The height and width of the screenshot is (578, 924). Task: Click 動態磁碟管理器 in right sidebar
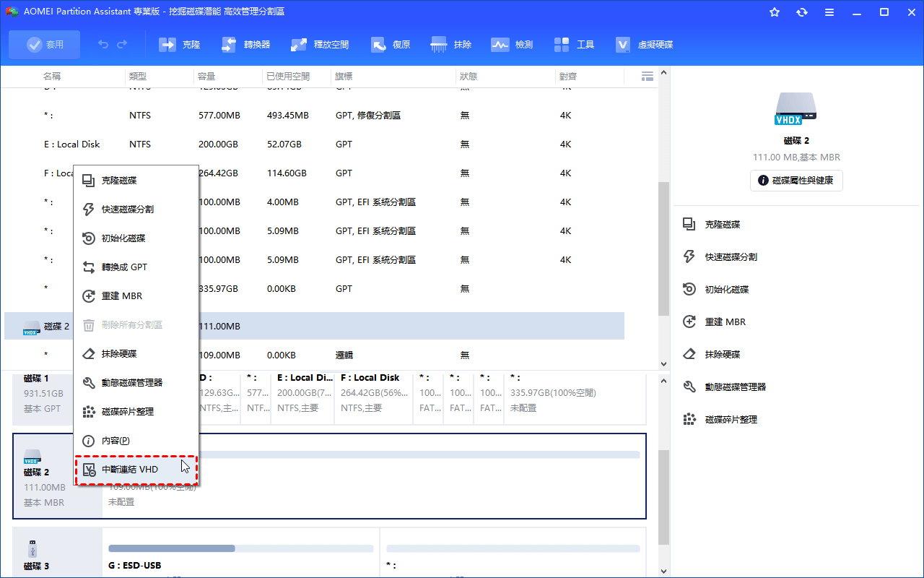pyautogui.click(x=725, y=387)
